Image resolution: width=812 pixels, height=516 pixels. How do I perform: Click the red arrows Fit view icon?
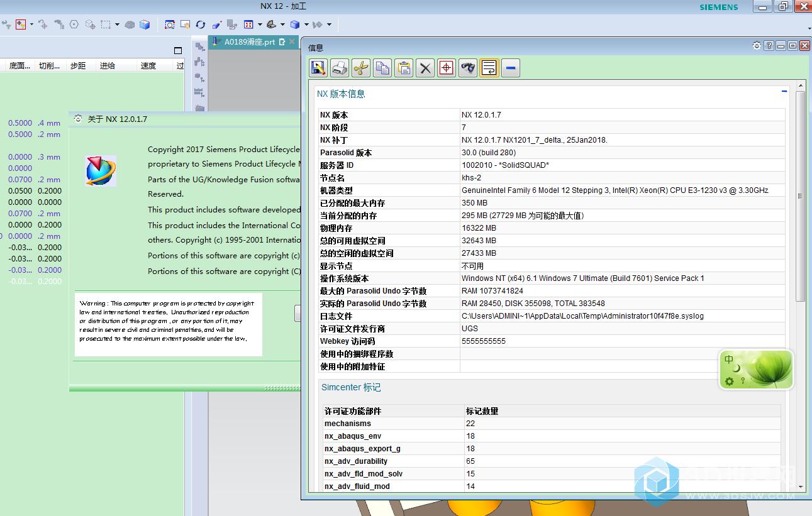coord(248,25)
